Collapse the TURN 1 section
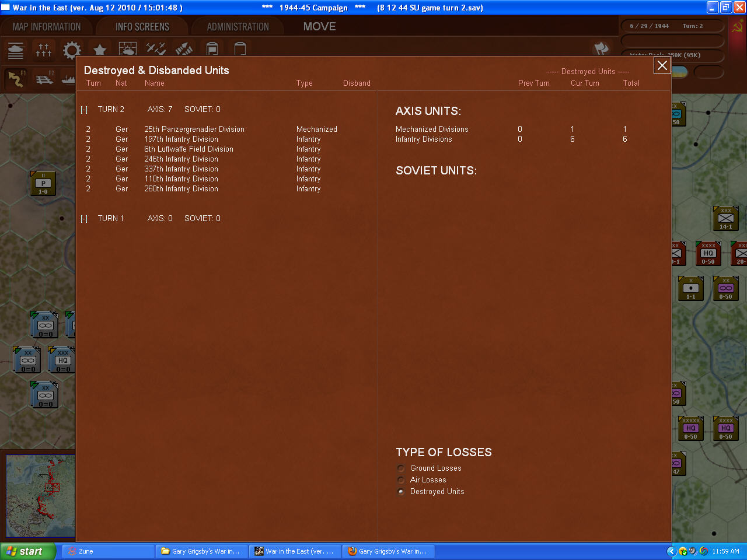This screenshot has width=747, height=560. [84, 219]
